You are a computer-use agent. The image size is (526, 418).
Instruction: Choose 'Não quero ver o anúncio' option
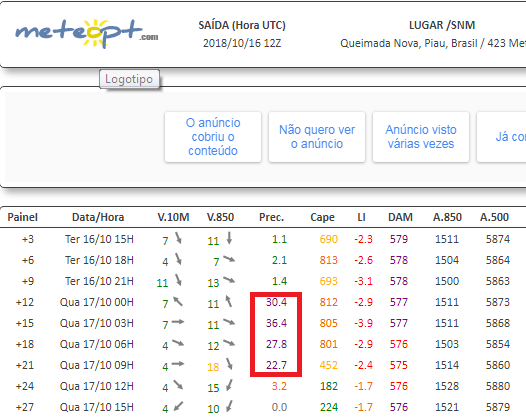pos(317,137)
